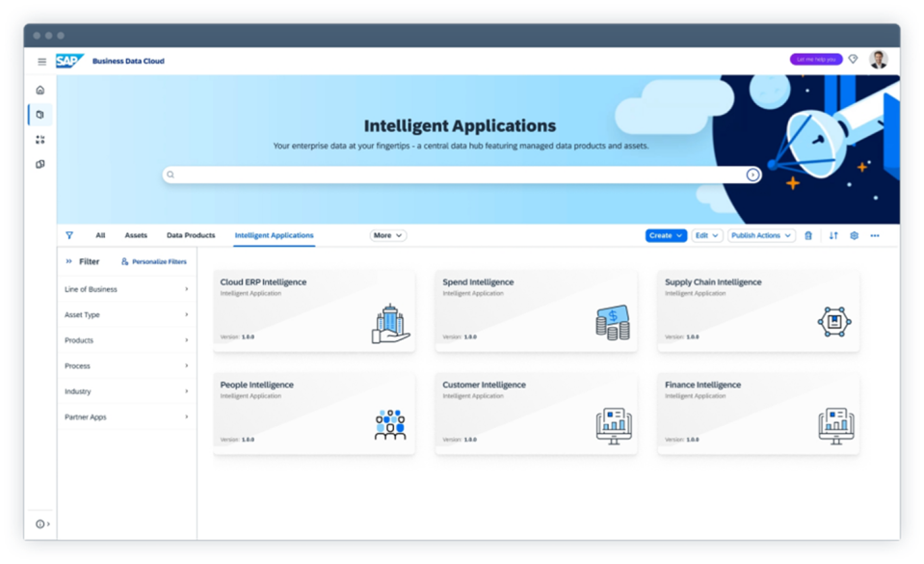This screenshot has height=564, width=924.
Task: Switch to the Assets tab
Action: [x=136, y=235]
